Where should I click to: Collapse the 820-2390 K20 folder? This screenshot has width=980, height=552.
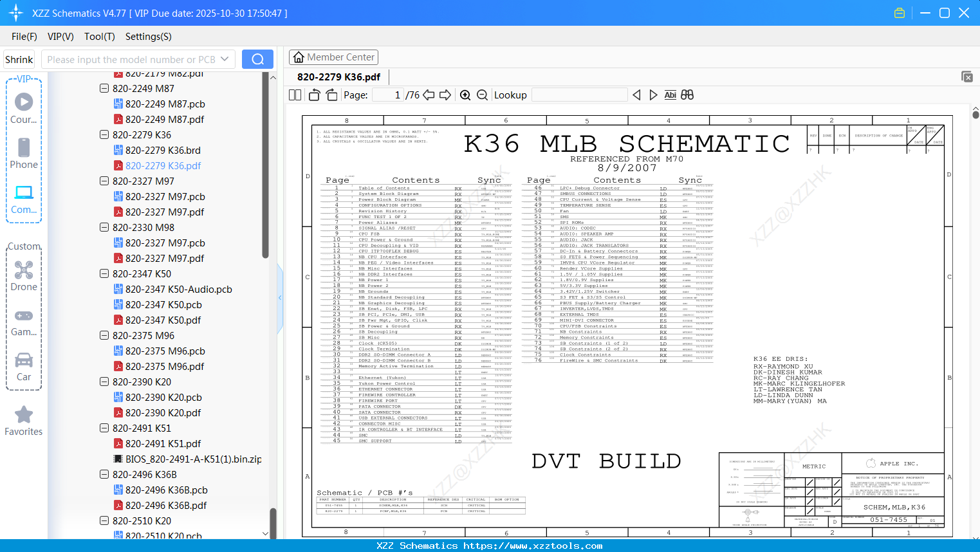pos(104,382)
